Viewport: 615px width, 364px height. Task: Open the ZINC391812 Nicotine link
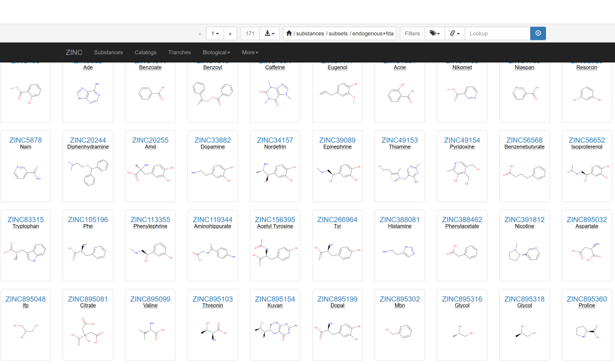pyautogui.click(x=524, y=220)
